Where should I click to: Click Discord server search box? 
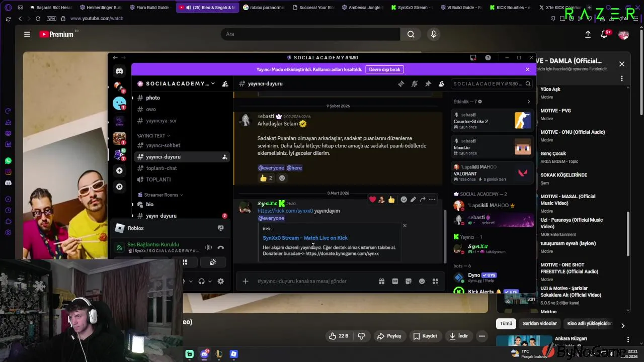click(x=492, y=84)
